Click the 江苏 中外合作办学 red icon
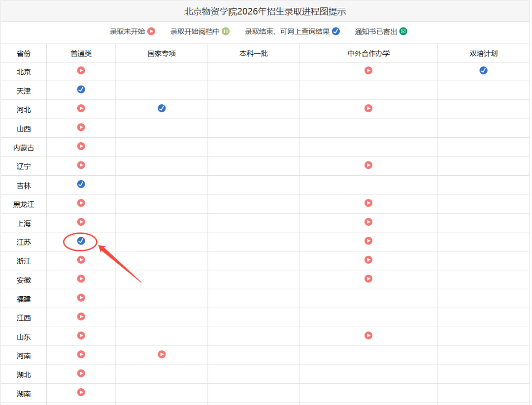532x405 pixels. point(368,241)
